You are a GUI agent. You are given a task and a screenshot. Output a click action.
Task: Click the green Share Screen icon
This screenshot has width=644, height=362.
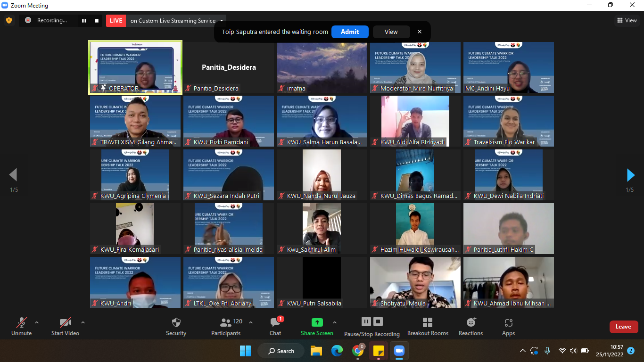click(x=317, y=322)
